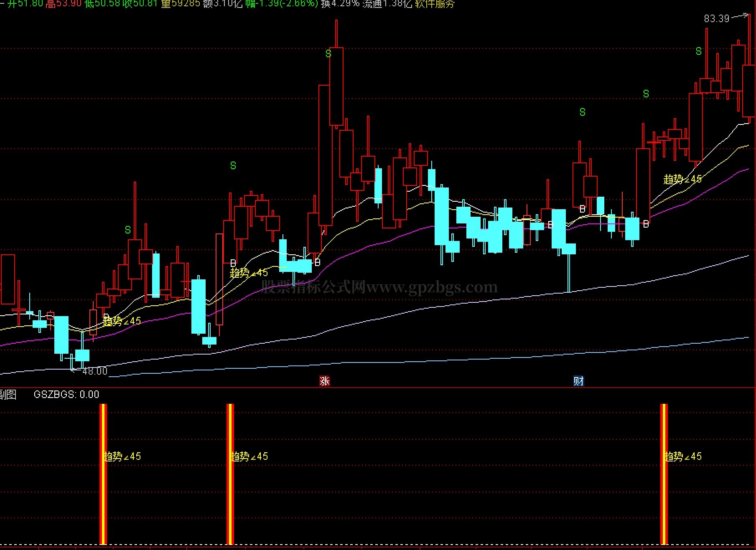
Task: Click the 换4.29% turnover value in header
Action: tap(340, 4)
